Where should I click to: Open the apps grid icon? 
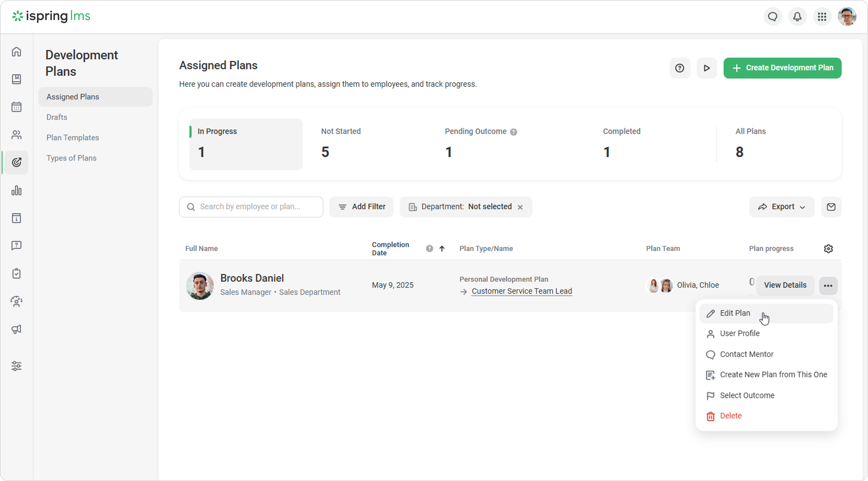(822, 16)
